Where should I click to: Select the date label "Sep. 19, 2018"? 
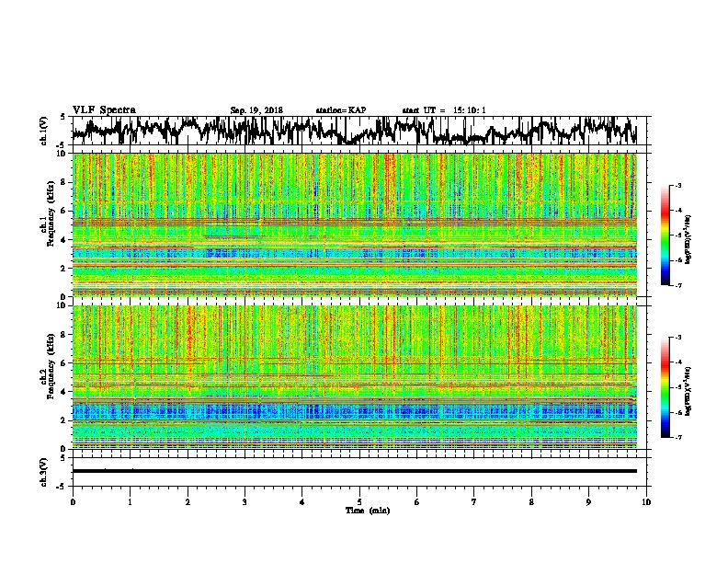pyautogui.click(x=256, y=110)
